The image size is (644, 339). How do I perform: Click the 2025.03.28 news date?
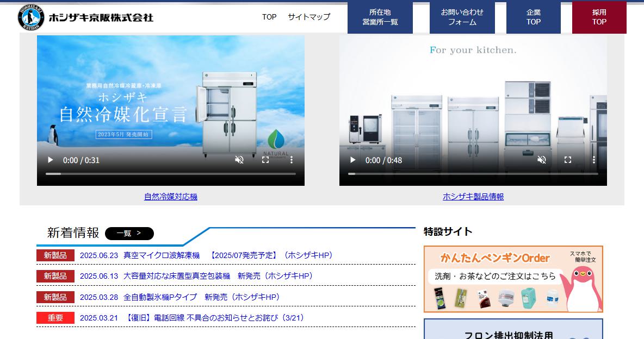pyautogui.click(x=99, y=297)
